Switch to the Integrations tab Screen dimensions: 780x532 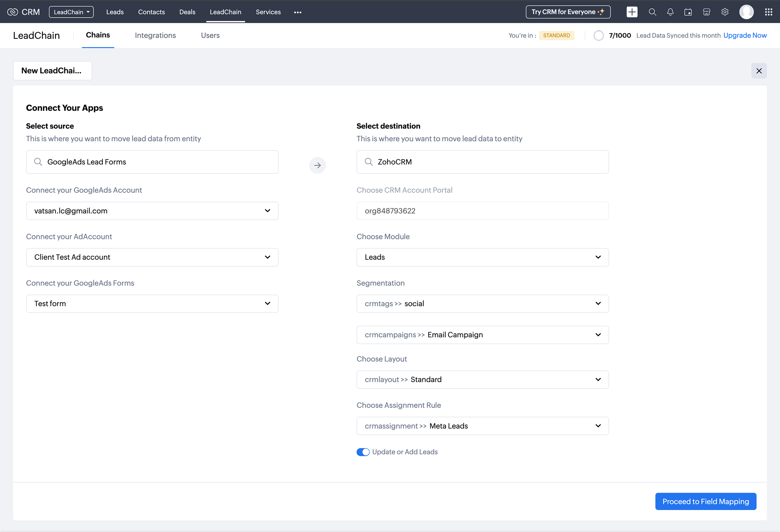[x=155, y=35]
